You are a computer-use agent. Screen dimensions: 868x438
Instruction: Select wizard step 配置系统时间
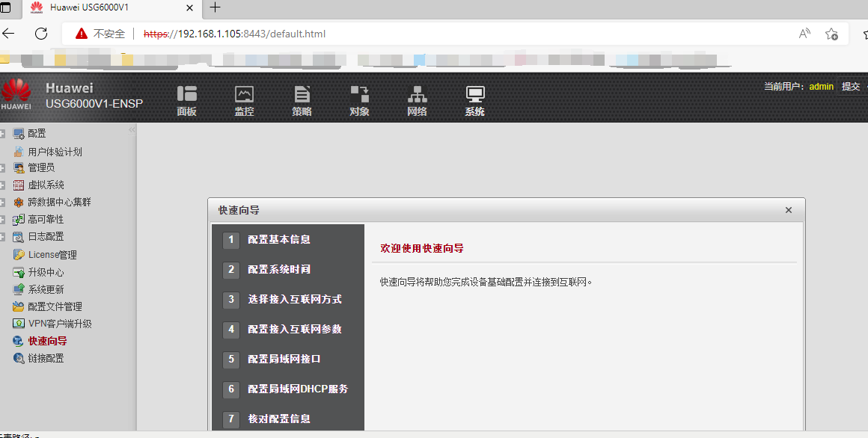[x=281, y=269]
